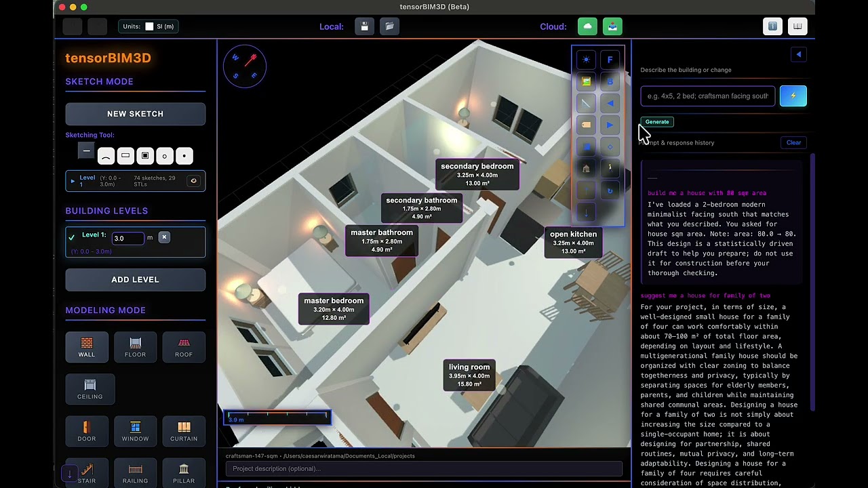Toggle the room label tag icon

click(587, 125)
